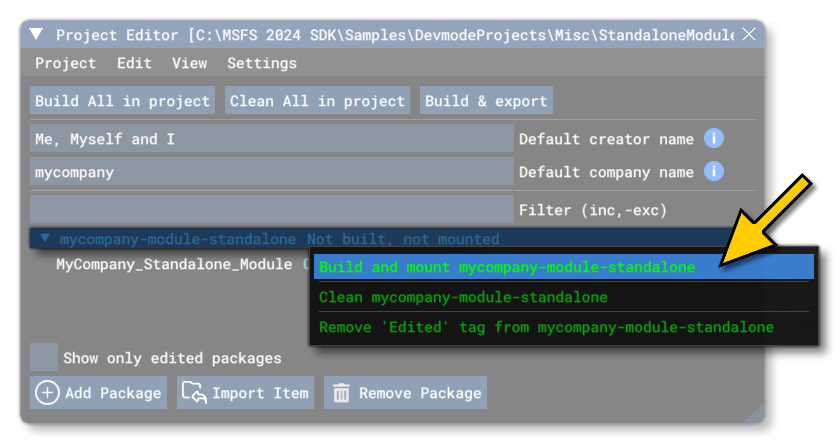Image resolution: width=839 pixels, height=444 pixels.
Task: Open the View menu
Action: coord(189,63)
